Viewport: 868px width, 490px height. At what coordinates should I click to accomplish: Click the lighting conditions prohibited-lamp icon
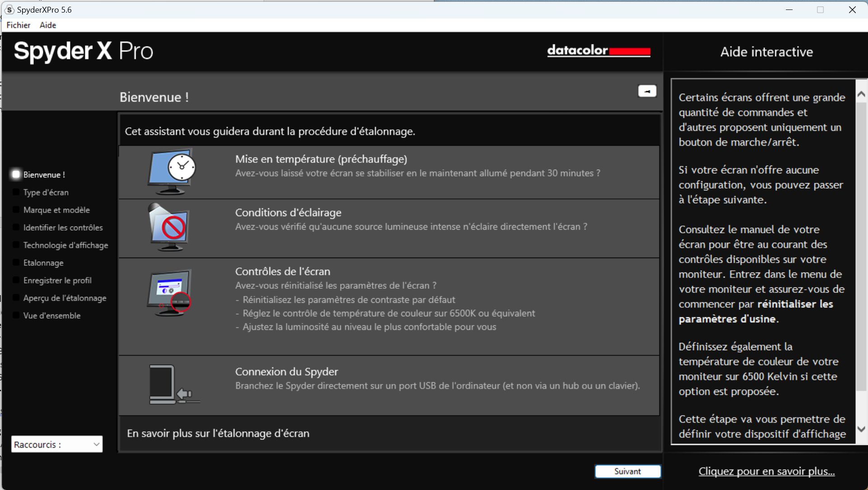pyautogui.click(x=168, y=227)
